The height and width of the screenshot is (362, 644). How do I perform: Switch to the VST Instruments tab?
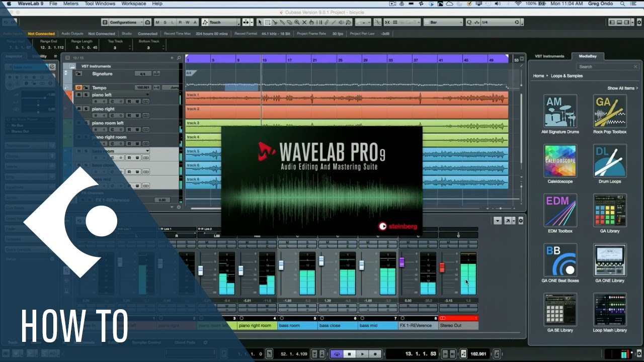tap(549, 56)
